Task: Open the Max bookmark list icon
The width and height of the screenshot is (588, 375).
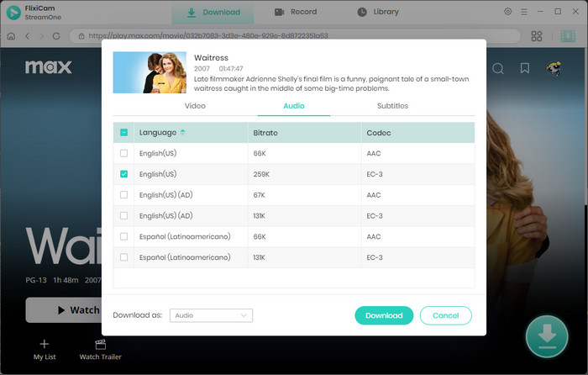Action: point(525,68)
